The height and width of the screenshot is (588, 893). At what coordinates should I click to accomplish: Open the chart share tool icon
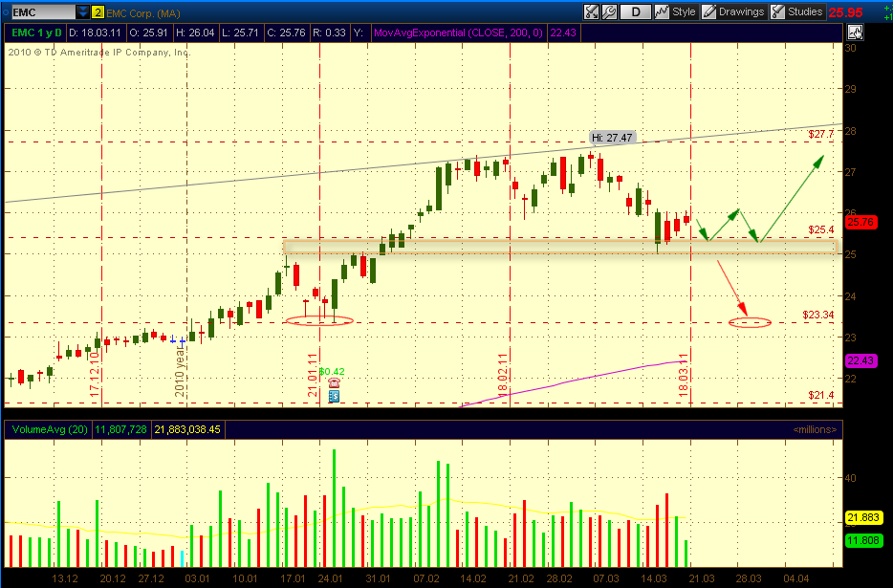tap(591, 12)
